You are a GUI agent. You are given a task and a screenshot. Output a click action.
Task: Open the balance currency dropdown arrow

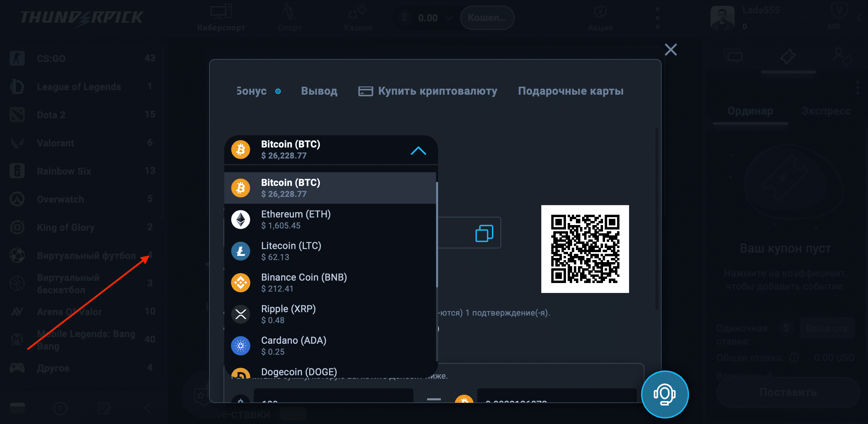point(448,18)
